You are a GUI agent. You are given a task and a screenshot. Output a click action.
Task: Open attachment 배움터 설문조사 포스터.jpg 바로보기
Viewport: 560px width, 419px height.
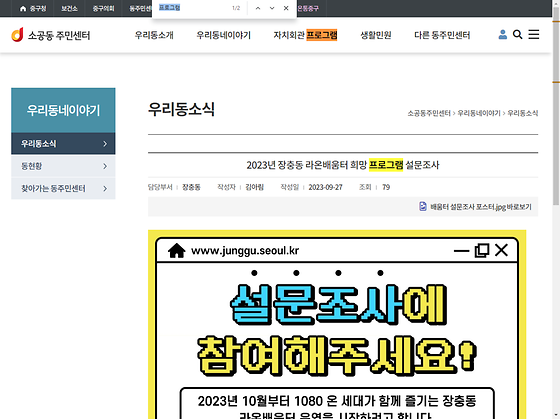tap(481, 207)
